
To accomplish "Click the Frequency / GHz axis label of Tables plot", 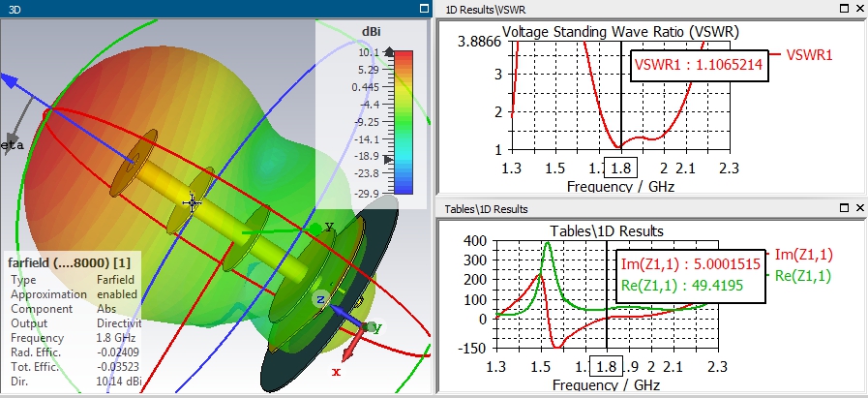I will point(606,384).
